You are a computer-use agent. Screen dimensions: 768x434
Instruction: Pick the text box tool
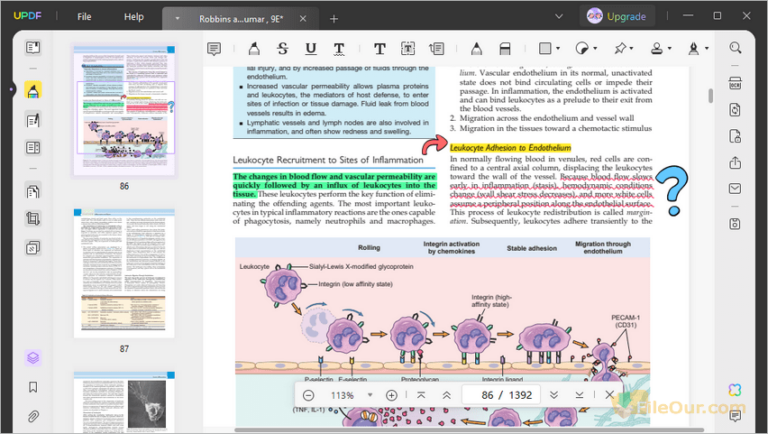pyautogui.click(x=409, y=48)
